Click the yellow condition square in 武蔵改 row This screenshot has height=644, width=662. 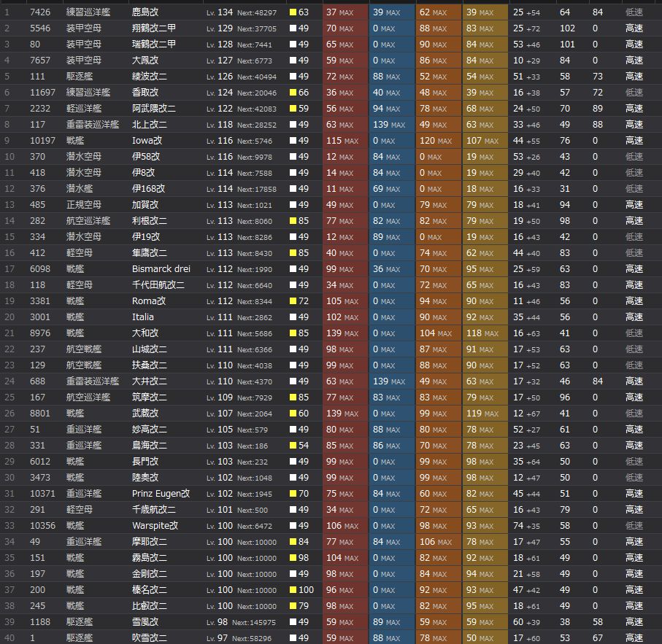coord(293,414)
